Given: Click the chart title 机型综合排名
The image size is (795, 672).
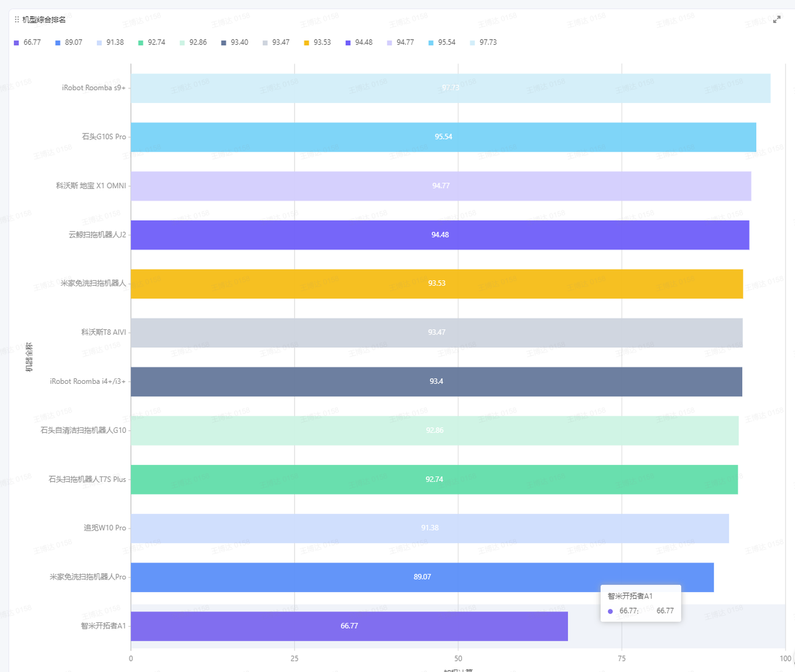Looking at the screenshot, I should 44,20.
